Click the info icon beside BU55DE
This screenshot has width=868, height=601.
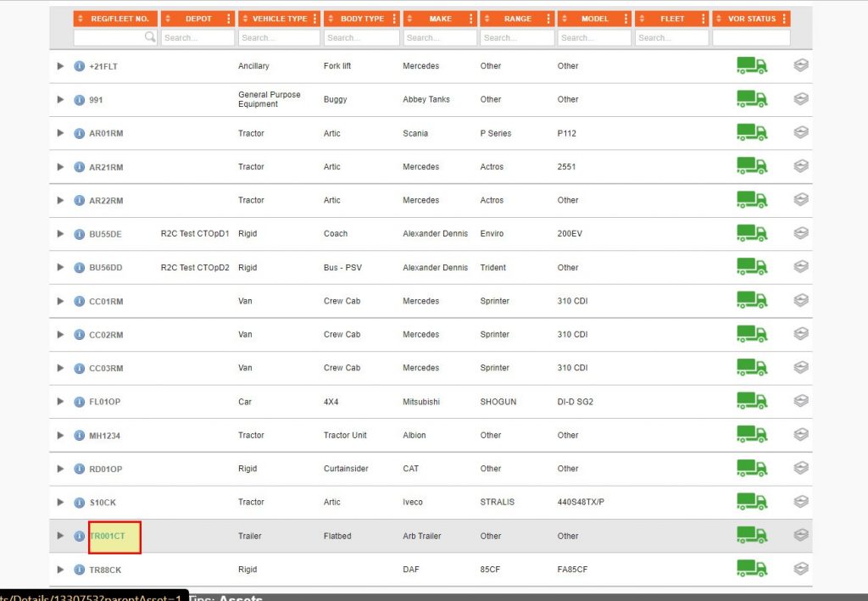click(x=79, y=233)
